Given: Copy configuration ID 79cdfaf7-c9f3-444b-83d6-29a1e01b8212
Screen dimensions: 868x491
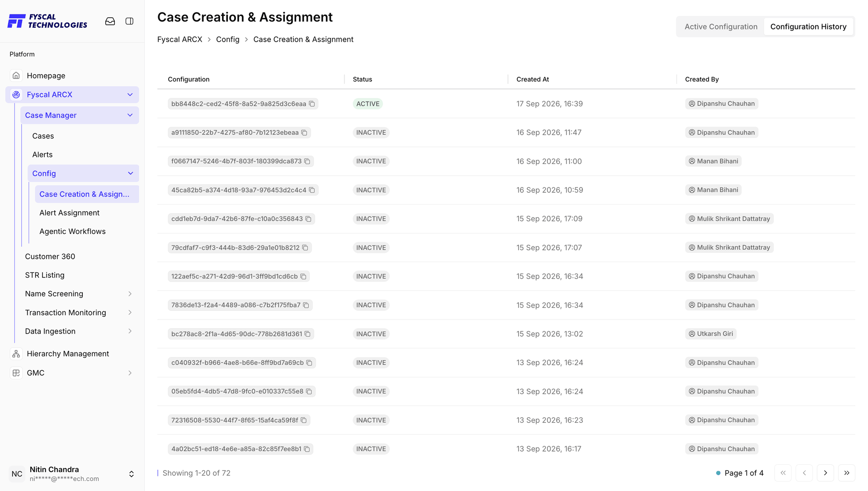Looking at the screenshot, I should [x=305, y=248].
